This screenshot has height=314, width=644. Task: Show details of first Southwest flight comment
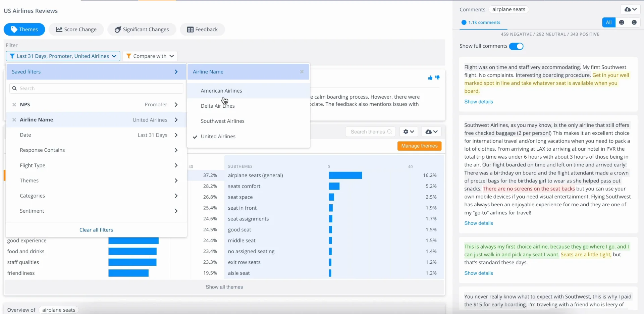tap(479, 102)
